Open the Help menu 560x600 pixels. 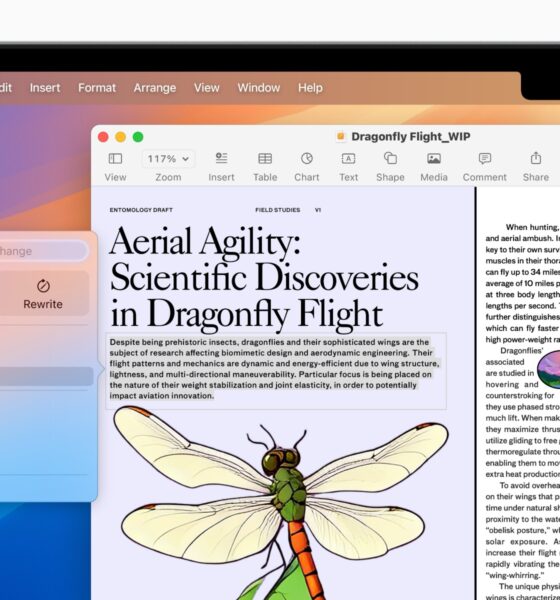click(x=310, y=88)
